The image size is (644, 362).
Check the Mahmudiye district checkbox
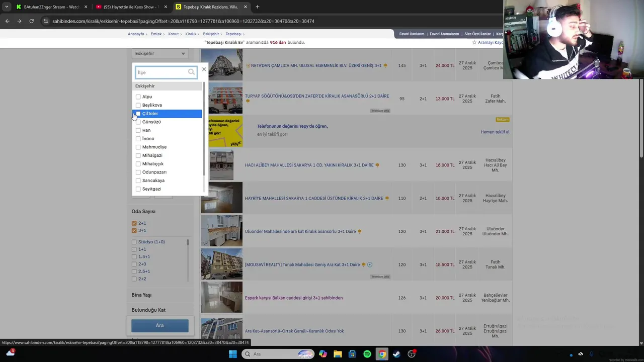138,147
